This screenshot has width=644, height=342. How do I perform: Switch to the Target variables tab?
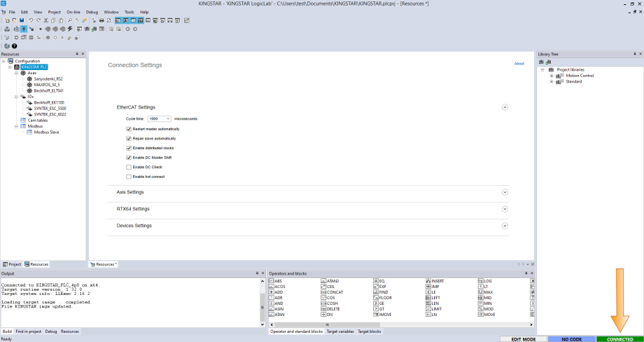pyautogui.click(x=340, y=331)
